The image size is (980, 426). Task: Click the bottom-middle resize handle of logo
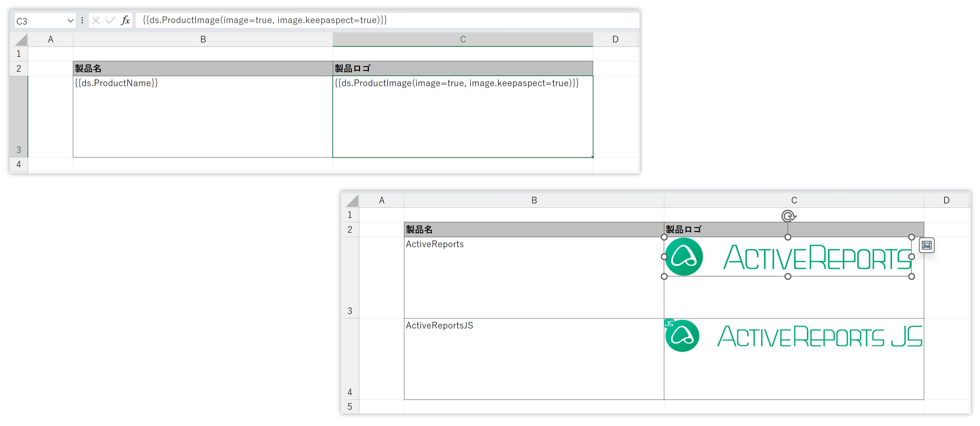[788, 277]
